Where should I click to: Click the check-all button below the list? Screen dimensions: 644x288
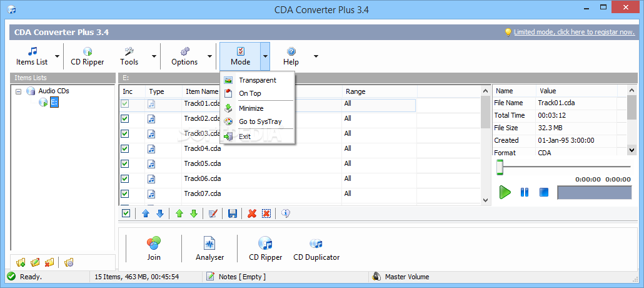pos(126,213)
